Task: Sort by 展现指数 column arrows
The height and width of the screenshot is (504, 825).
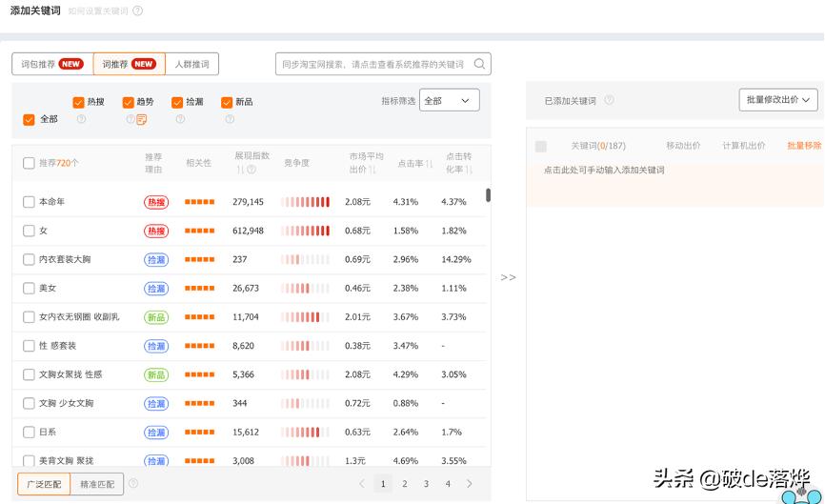Action: pyautogui.click(x=240, y=170)
